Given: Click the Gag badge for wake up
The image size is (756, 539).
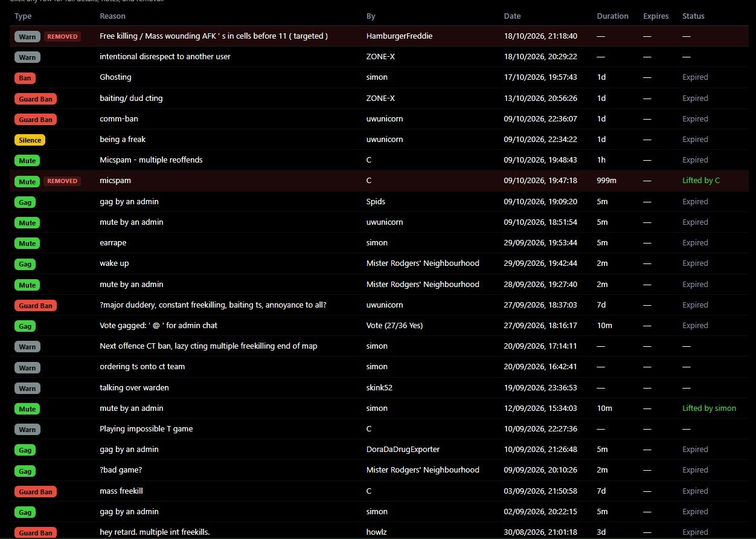Looking at the screenshot, I should point(25,264).
